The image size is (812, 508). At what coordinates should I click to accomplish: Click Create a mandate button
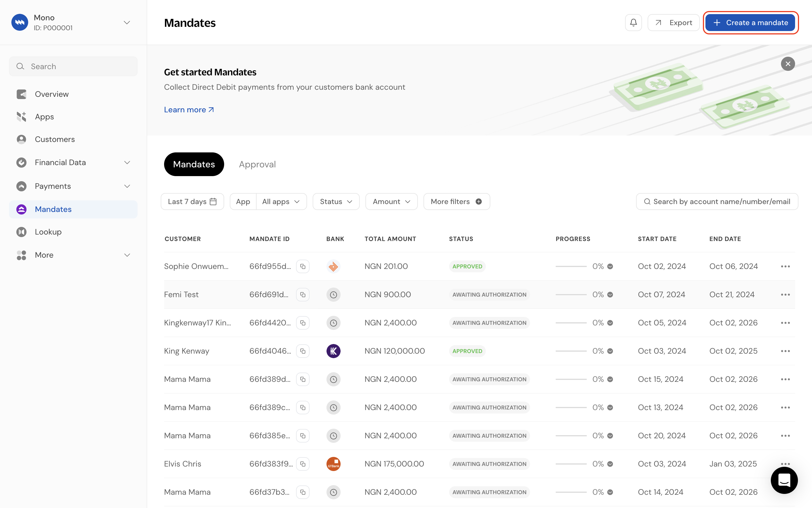click(x=750, y=23)
